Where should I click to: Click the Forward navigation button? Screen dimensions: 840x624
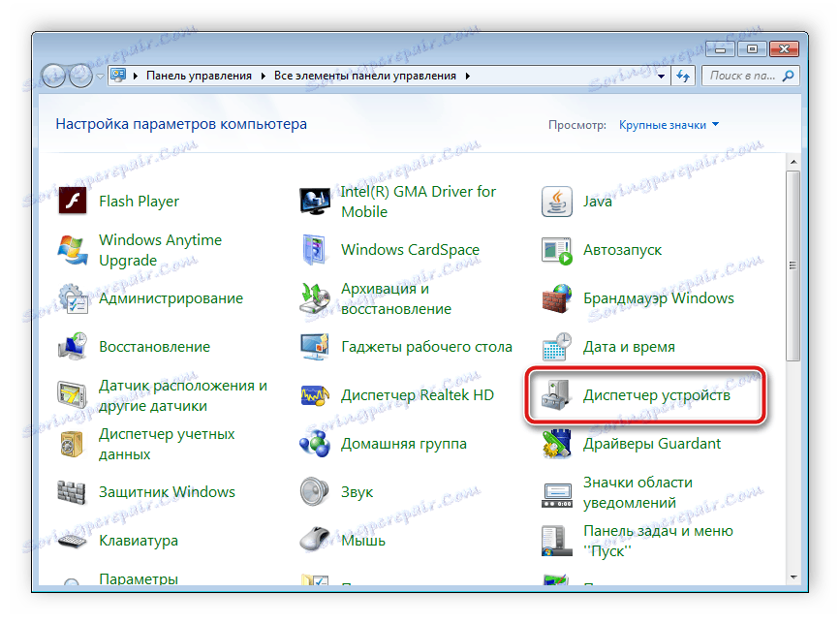(x=79, y=76)
